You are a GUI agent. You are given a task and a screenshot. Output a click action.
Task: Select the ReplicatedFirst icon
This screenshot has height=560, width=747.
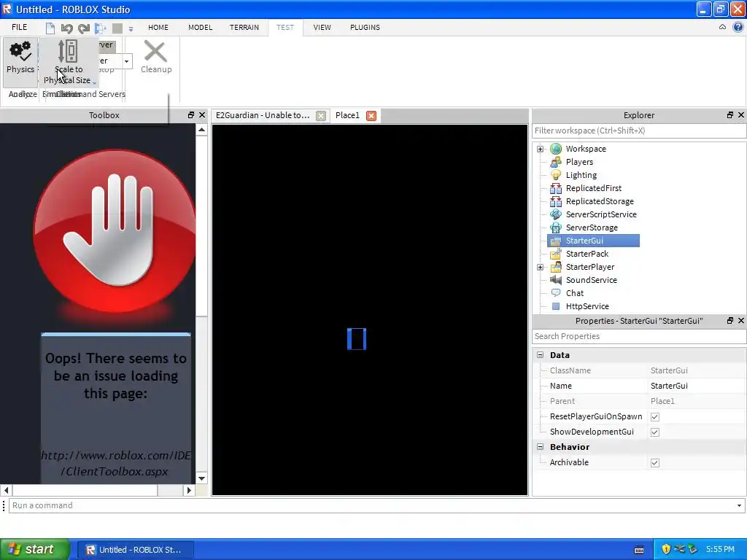pos(555,188)
